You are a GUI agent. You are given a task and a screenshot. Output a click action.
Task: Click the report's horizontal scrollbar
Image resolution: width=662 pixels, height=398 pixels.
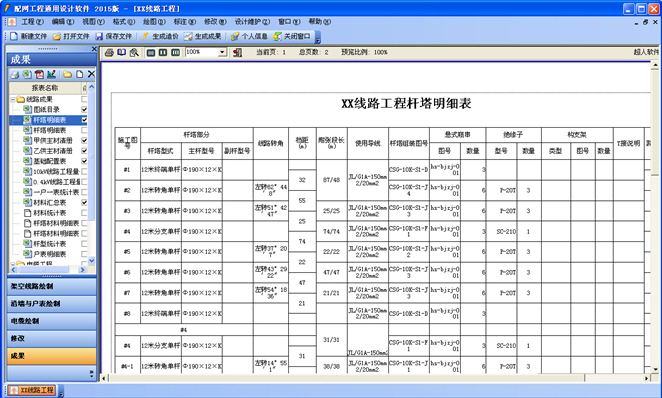[375, 378]
